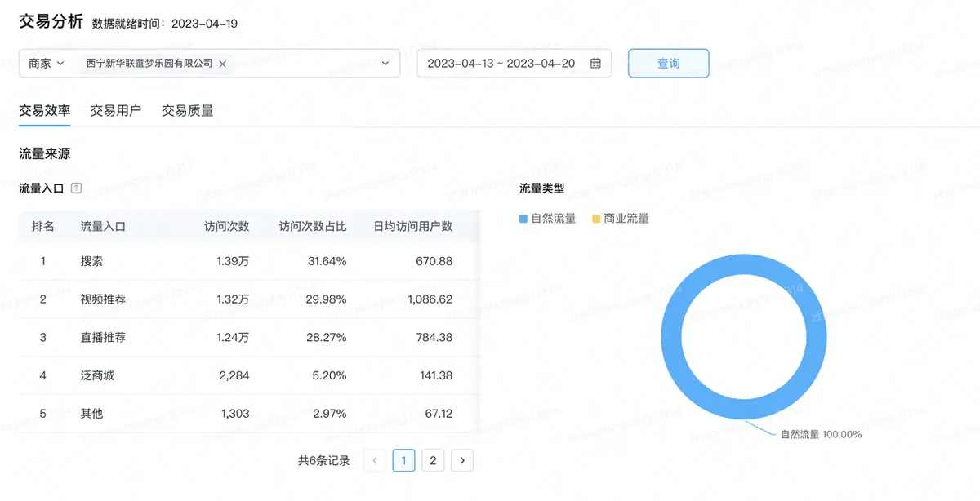Click the 784.38 daily users cell
This screenshot has width=980, height=501.
(x=434, y=338)
